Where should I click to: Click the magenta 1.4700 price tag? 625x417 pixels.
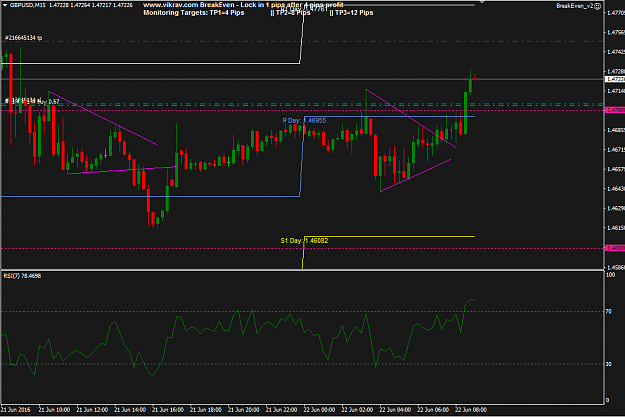click(x=615, y=110)
